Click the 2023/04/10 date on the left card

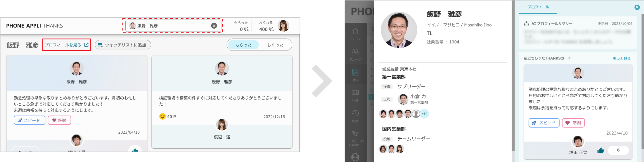coord(129,132)
